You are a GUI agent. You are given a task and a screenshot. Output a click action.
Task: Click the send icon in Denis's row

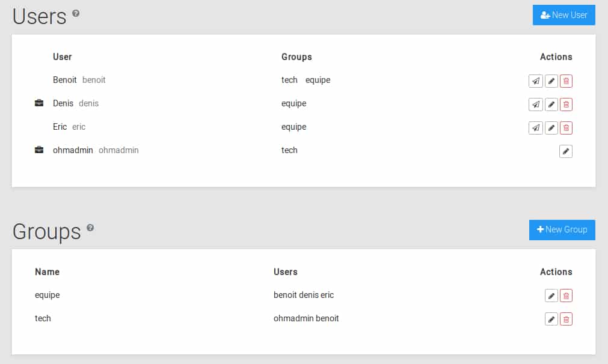tap(535, 105)
